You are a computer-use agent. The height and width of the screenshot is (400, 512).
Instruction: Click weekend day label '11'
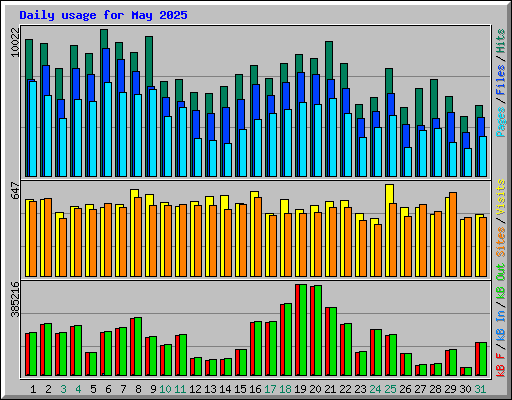[180, 389]
